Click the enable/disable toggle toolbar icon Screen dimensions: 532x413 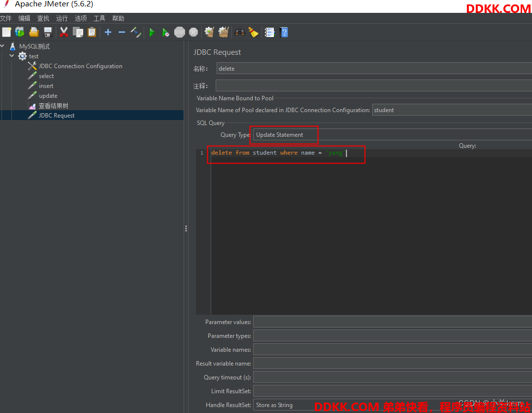tap(136, 32)
